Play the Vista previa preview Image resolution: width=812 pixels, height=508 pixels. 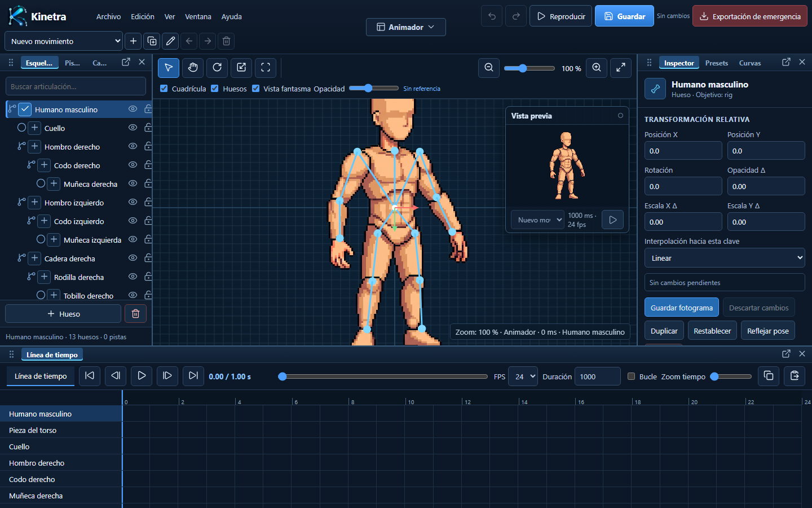point(612,220)
